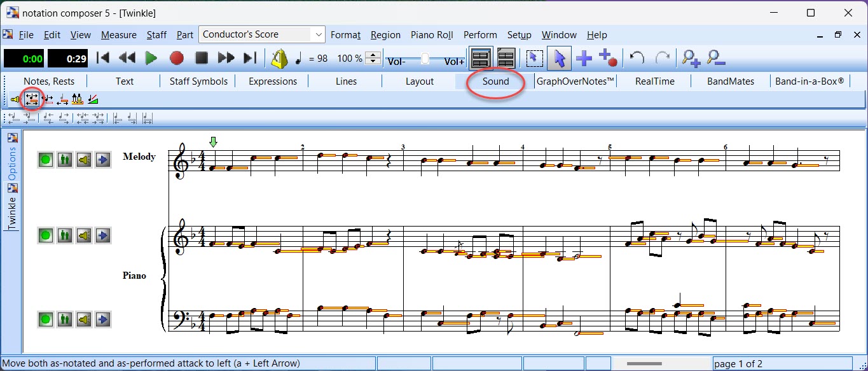Open the vertical Options side tab
868x371 pixels.
pyautogui.click(x=11, y=164)
